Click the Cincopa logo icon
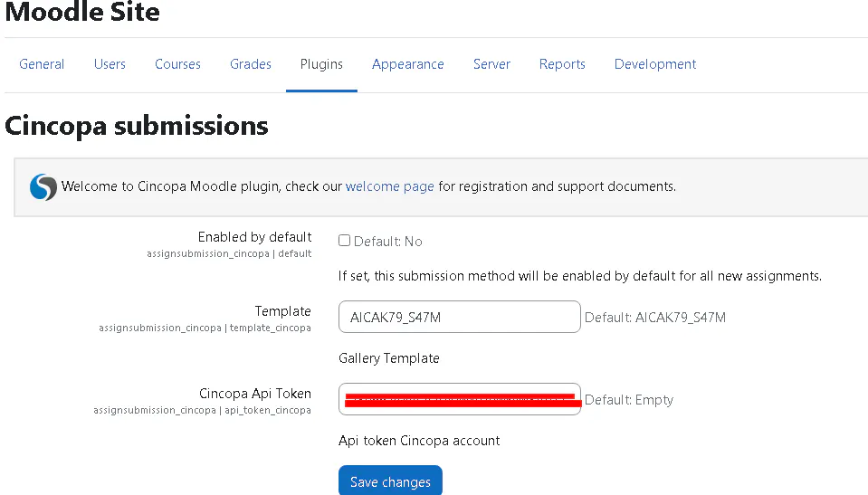This screenshot has height=495, width=868. point(43,187)
